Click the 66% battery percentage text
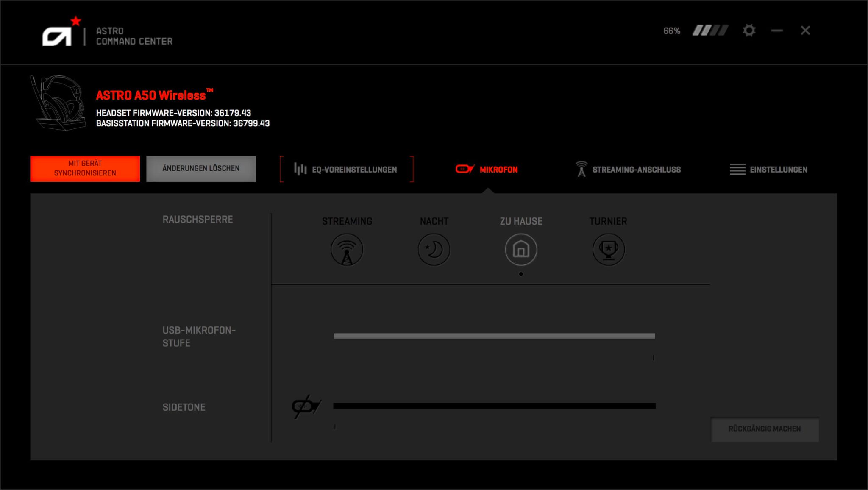This screenshot has height=490, width=868. tap(671, 31)
